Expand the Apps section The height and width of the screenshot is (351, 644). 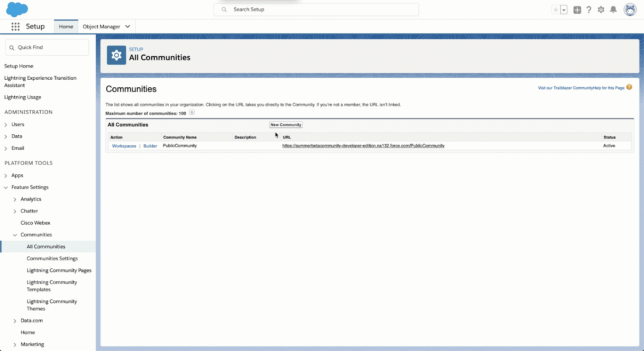point(6,176)
